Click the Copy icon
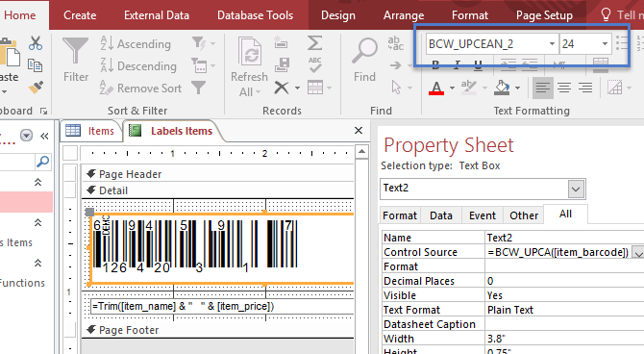 tap(35, 65)
